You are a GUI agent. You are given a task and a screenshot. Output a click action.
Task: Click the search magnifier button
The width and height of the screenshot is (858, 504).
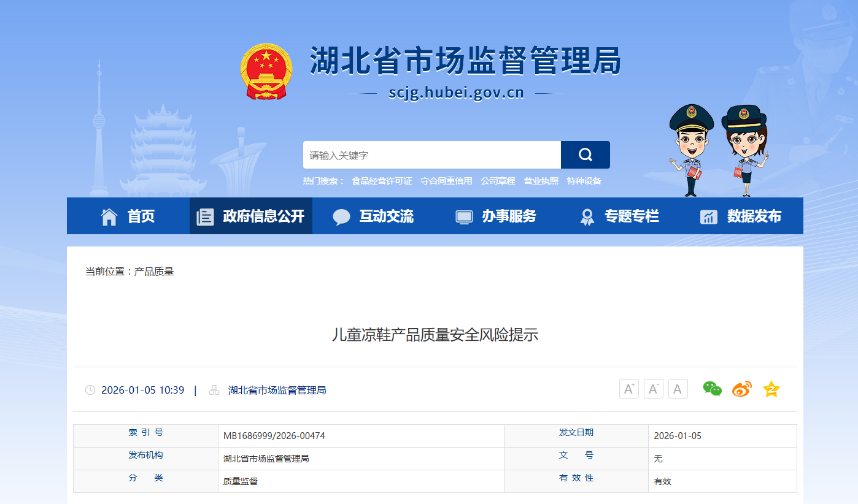(x=586, y=155)
